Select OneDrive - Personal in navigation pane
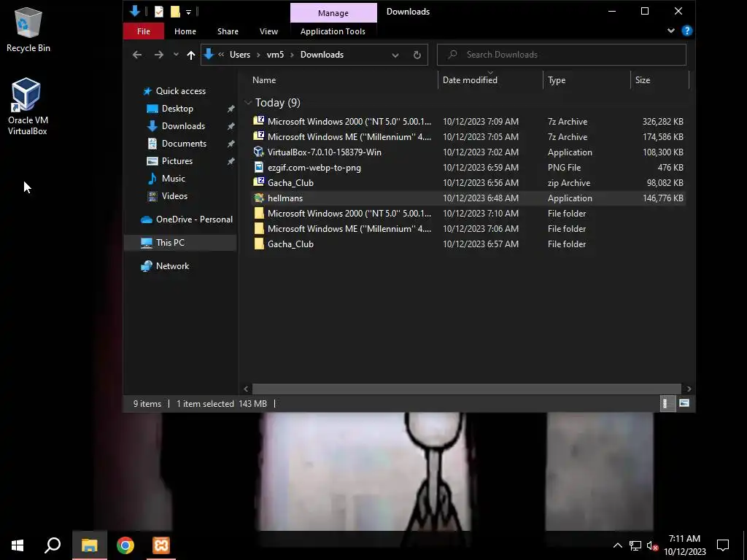The image size is (747, 560). click(194, 219)
